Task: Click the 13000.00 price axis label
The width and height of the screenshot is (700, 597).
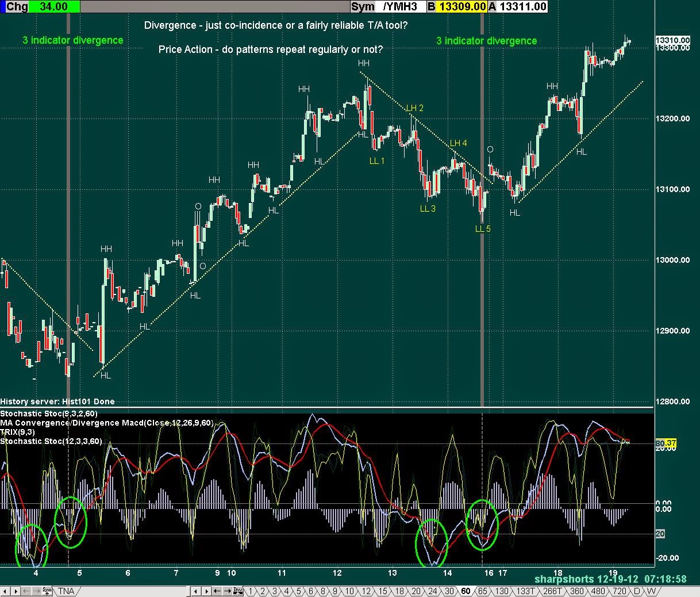Action: tap(672, 260)
